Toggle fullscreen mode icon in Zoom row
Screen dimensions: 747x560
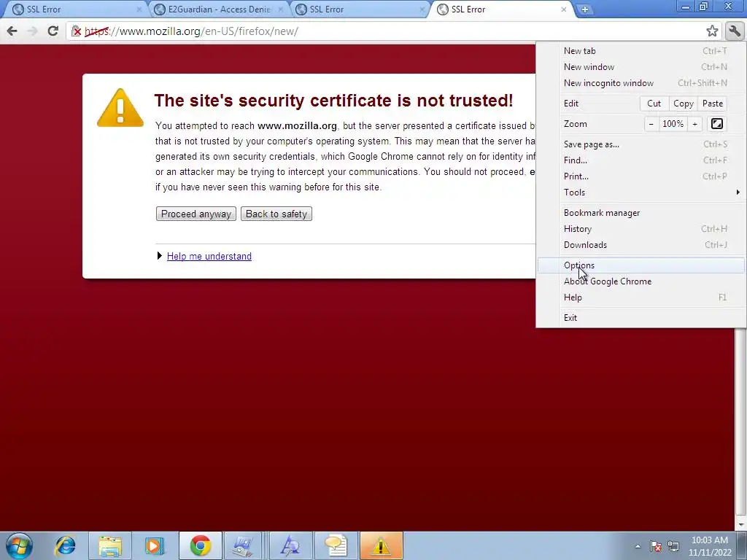[716, 124]
